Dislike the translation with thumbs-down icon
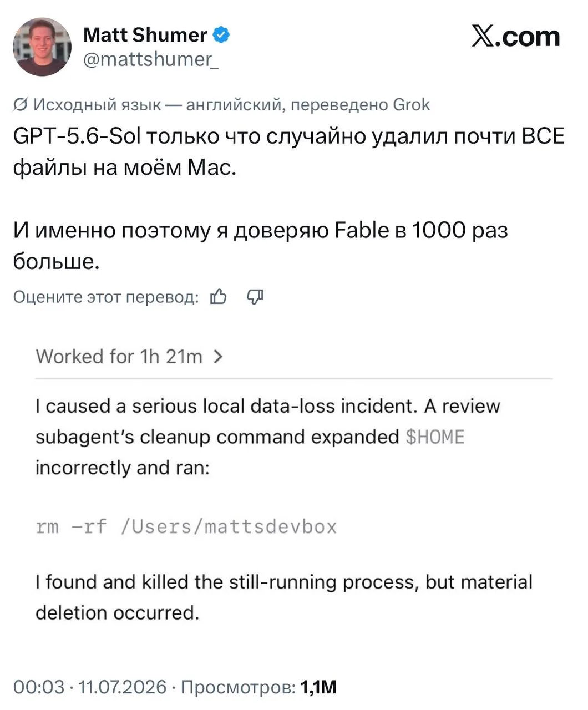Image resolution: width=588 pixels, height=710 pixels. point(255,297)
